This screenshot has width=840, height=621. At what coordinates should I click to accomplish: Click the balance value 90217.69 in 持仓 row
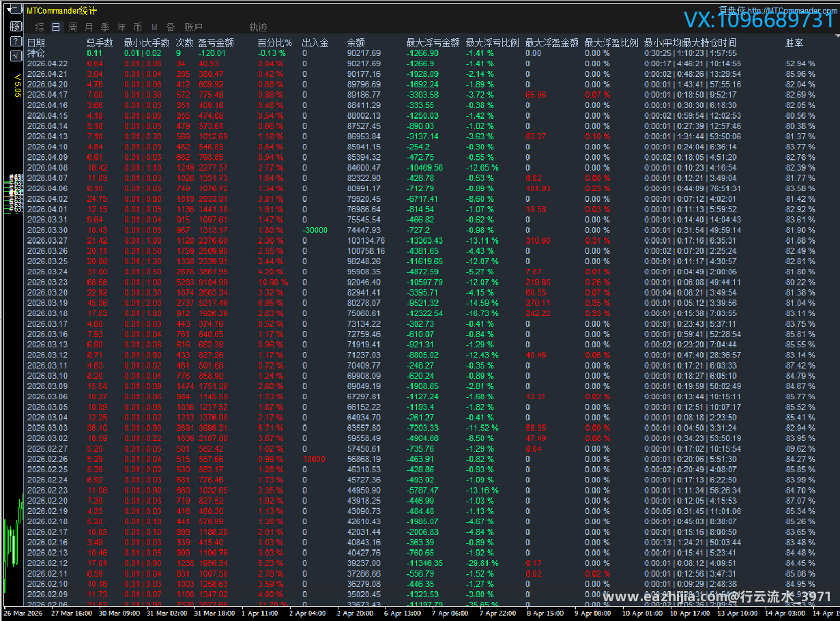click(364, 53)
